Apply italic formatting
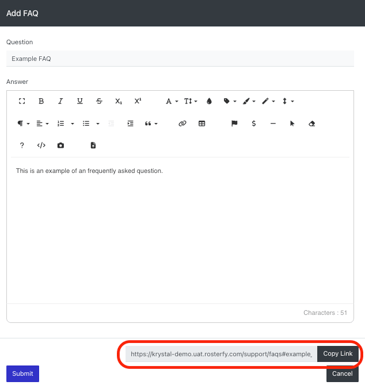Viewport: 365px width, 389px height. tap(60, 101)
